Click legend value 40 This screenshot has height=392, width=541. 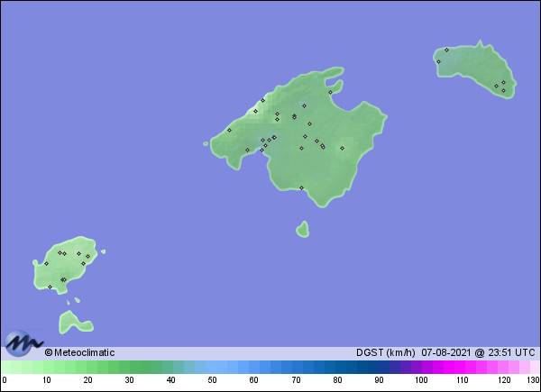(x=170, y=380)
